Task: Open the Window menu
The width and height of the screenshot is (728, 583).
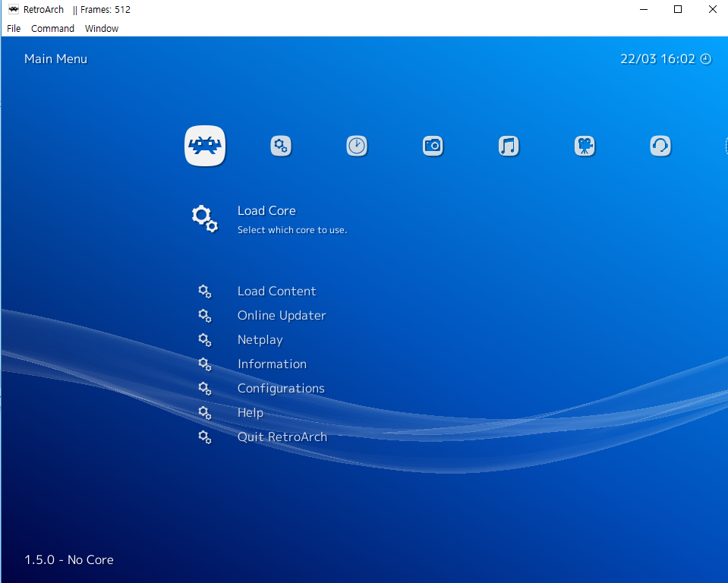Action: (x=102, y=28)
